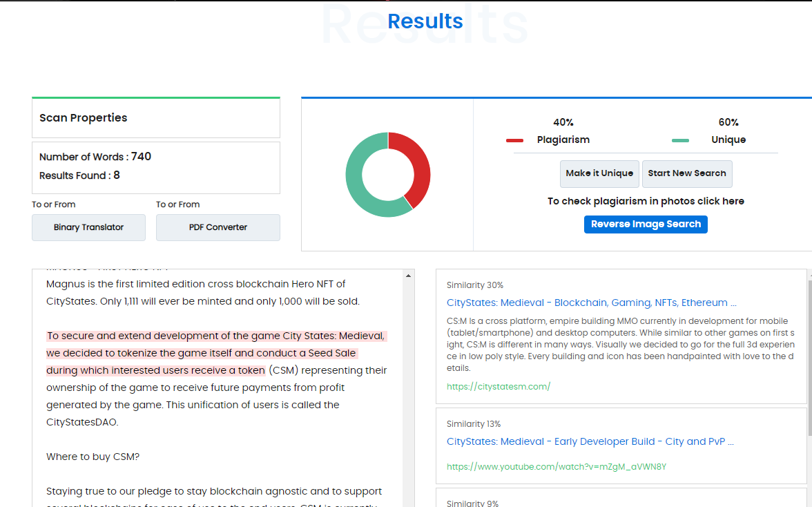Image resolution: width=812 pixels, height=507 pixels.
Task: Click 'To check plagiarism in photos click here' text
Action: point(646,202)
